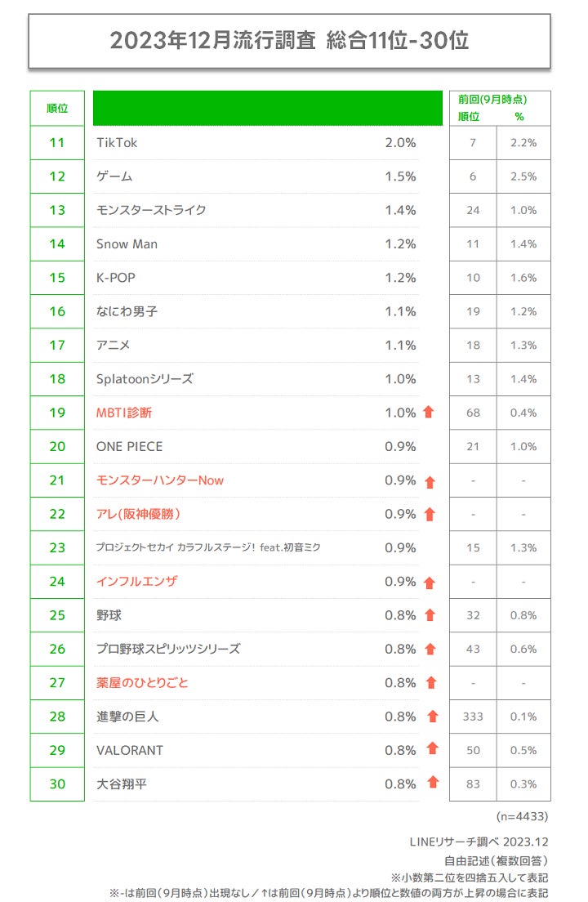
Task: Click the ONE PIECE entry
Action: [x=129, y=447]
